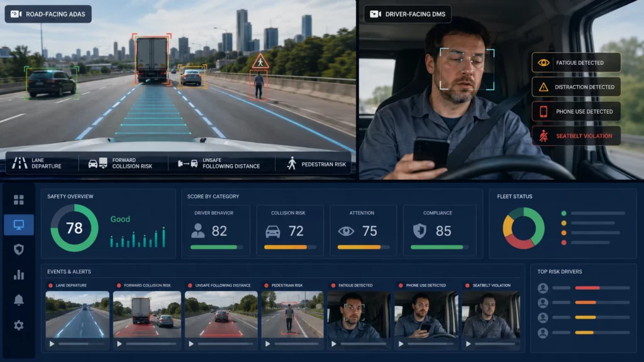Play the Phone Use Detected event clip
This screenshot has height=362, width=644.
coord(401,344)
